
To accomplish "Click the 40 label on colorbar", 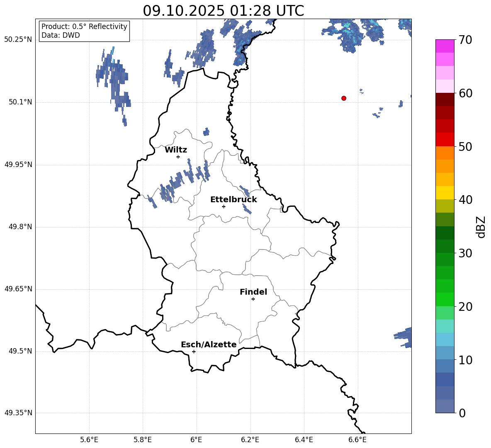I will [x=465, y=200].
